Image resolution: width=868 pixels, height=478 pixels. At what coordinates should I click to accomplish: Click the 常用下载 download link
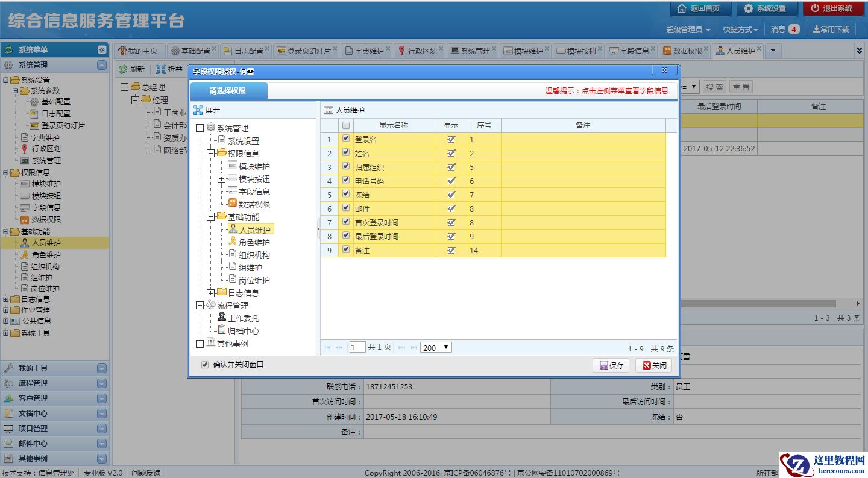pos(831,29)
